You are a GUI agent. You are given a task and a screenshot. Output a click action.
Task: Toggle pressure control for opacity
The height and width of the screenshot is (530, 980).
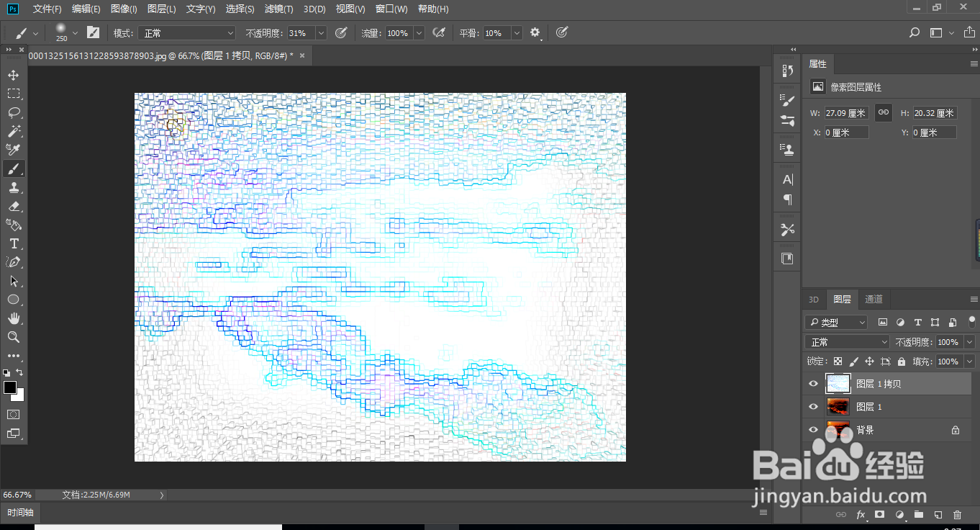[341, 32]
